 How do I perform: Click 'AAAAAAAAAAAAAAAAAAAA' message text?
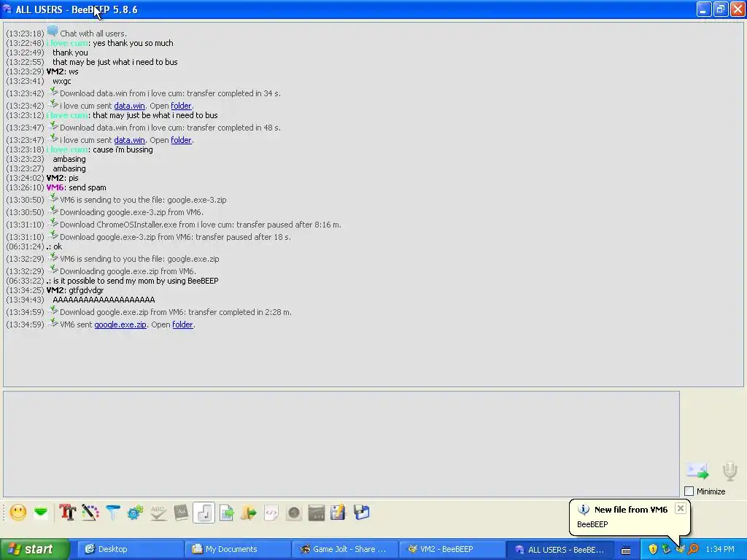coord(104,300)
